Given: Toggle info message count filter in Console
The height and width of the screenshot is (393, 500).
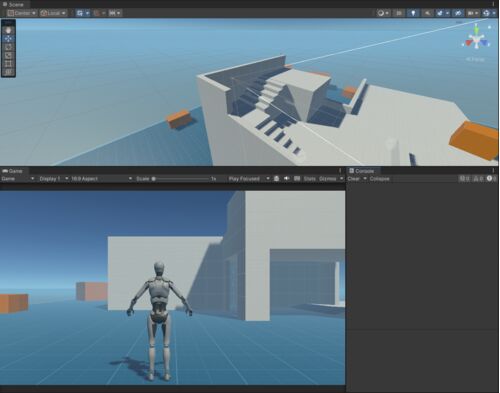Looking at the screenshot, I should click(465, 179).
